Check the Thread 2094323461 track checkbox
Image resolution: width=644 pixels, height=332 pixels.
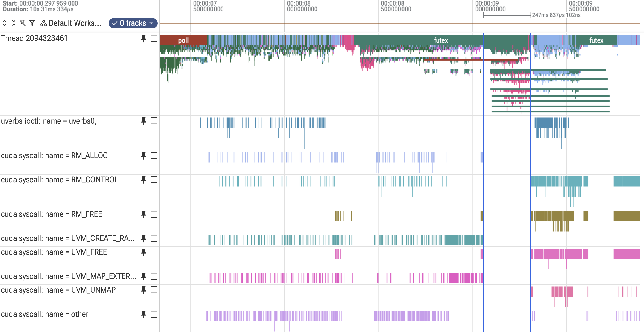click(x=154, y=38)
